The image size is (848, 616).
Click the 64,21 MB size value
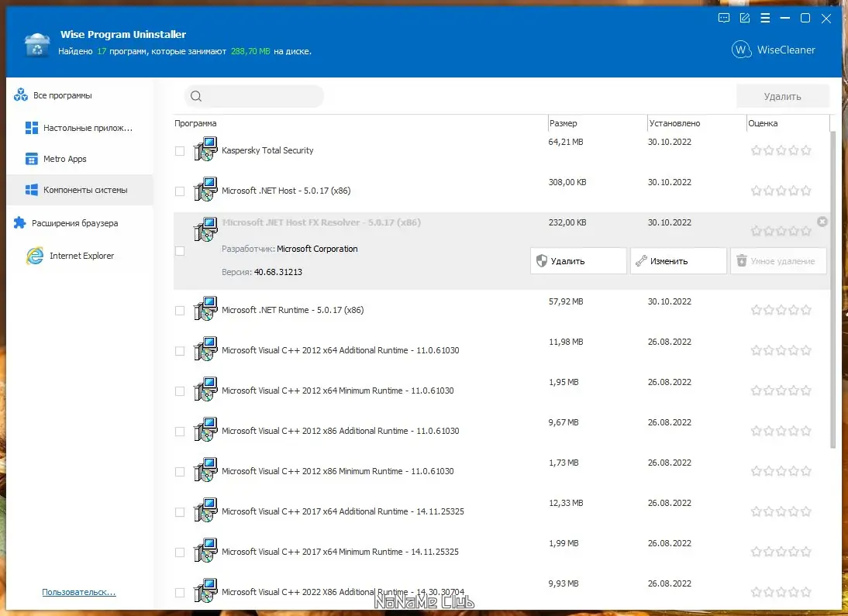[x=566, y=142]
